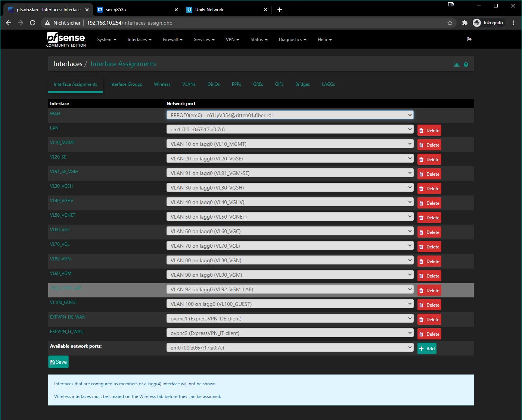Open the Interface Assignments breadcrumb link

click(x=123, y=64)
